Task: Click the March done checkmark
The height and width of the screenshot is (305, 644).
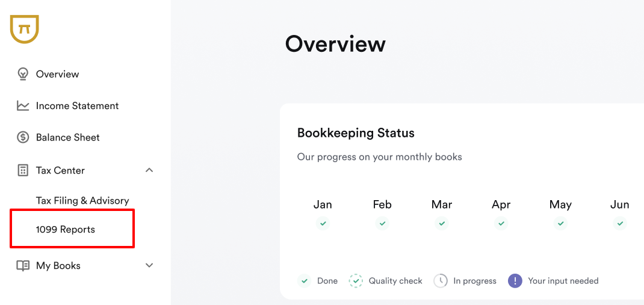Action: coord(442,224)
